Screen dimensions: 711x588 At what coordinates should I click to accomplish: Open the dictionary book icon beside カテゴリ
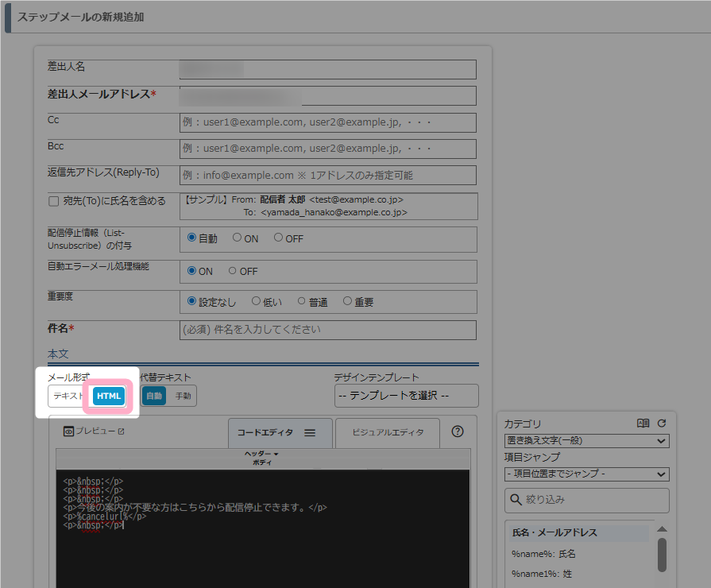click(x=643, y=424)
